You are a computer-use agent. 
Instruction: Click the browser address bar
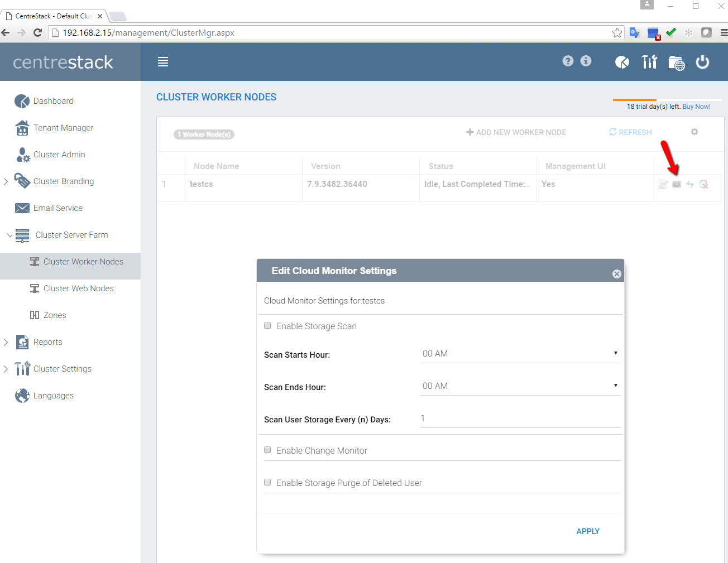click(335, 32)
